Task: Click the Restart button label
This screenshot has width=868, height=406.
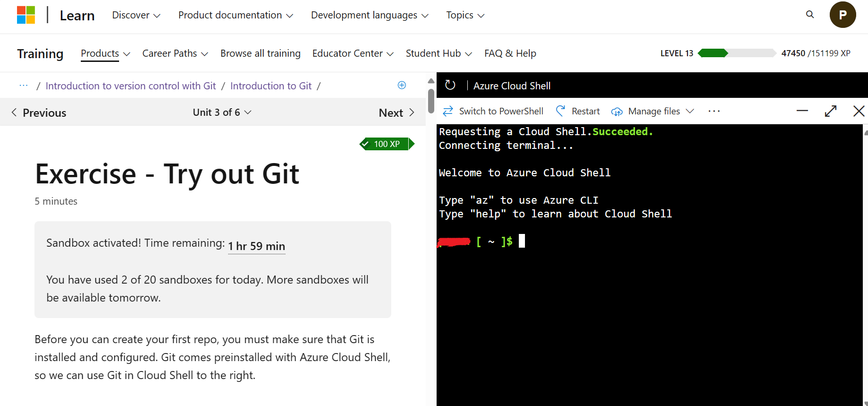Action: pos(586,111)
